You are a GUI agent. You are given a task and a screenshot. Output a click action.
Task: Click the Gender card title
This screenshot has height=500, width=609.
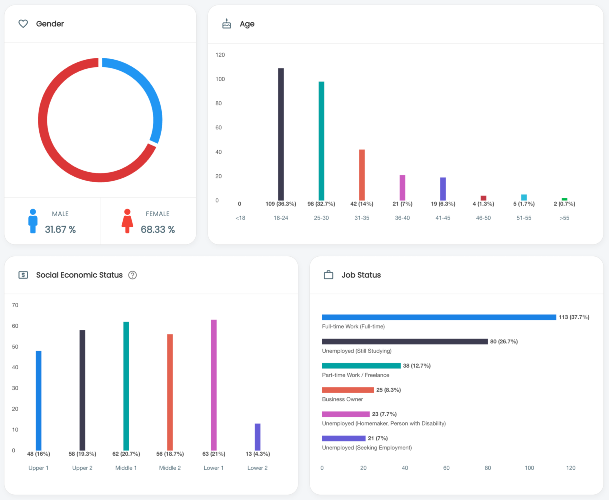(50, 24)
